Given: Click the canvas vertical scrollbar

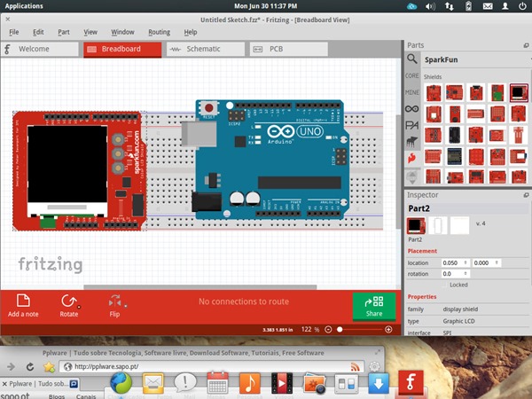Looking at the screenshot, I should coord(398,172).
